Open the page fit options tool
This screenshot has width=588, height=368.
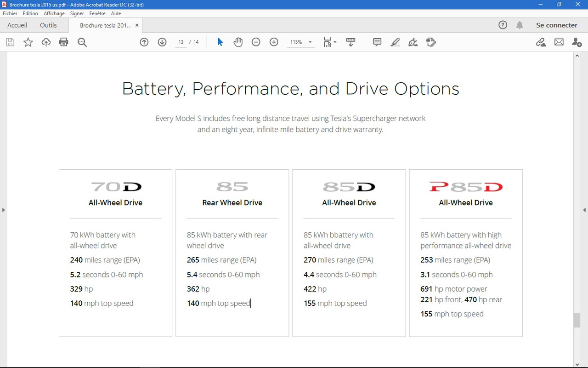tap(330, 42)
